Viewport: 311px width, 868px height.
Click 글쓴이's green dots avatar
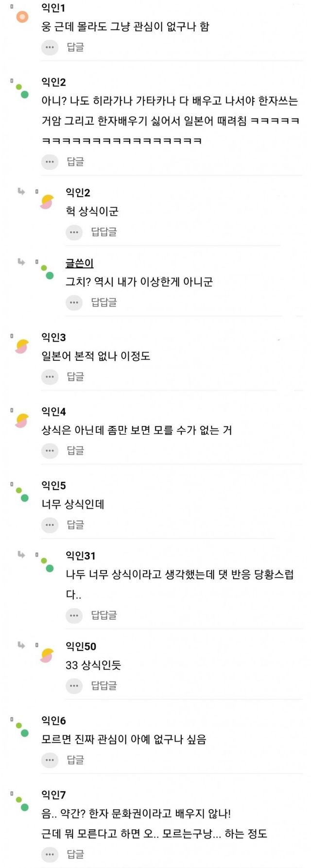pyautogui.click(x=47, y=272)
